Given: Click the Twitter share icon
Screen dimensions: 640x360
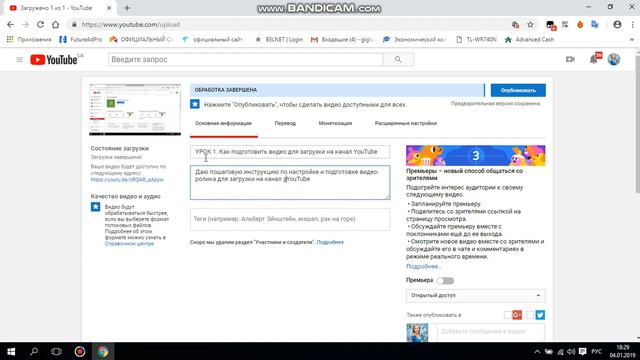Looking at the screenshot, I should (x=540, y=315).
